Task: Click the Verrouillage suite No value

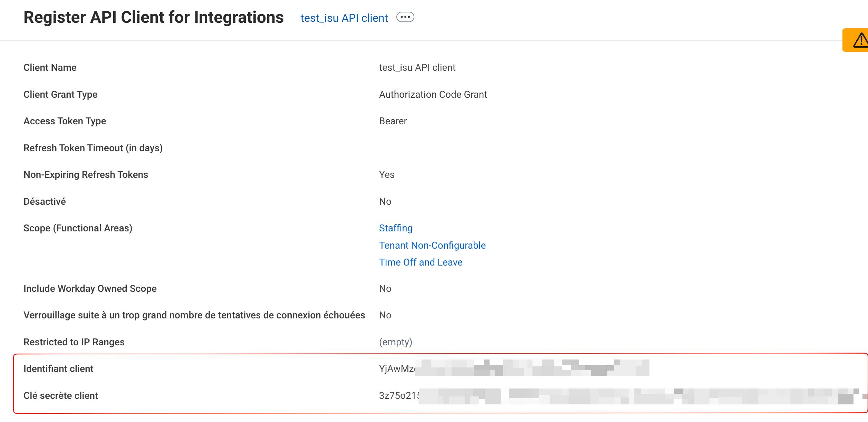Action: tap(385, 315)
